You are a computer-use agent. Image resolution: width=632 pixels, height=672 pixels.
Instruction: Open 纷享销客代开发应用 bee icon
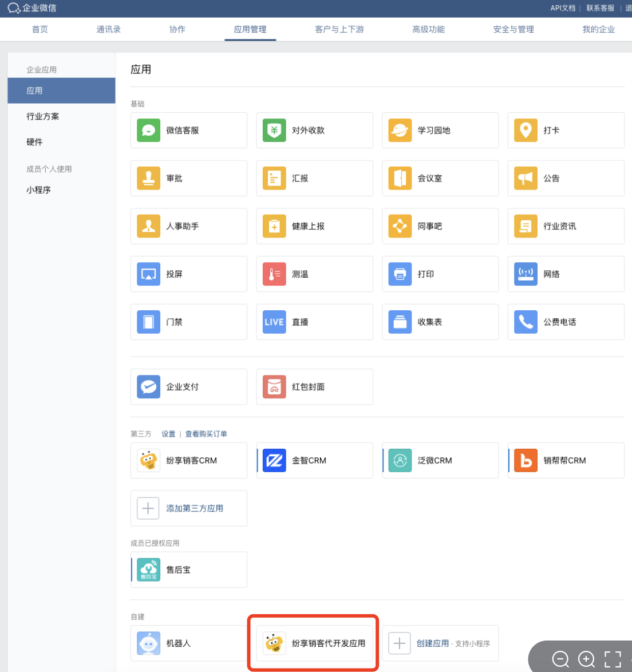click(x=274, y=644)
